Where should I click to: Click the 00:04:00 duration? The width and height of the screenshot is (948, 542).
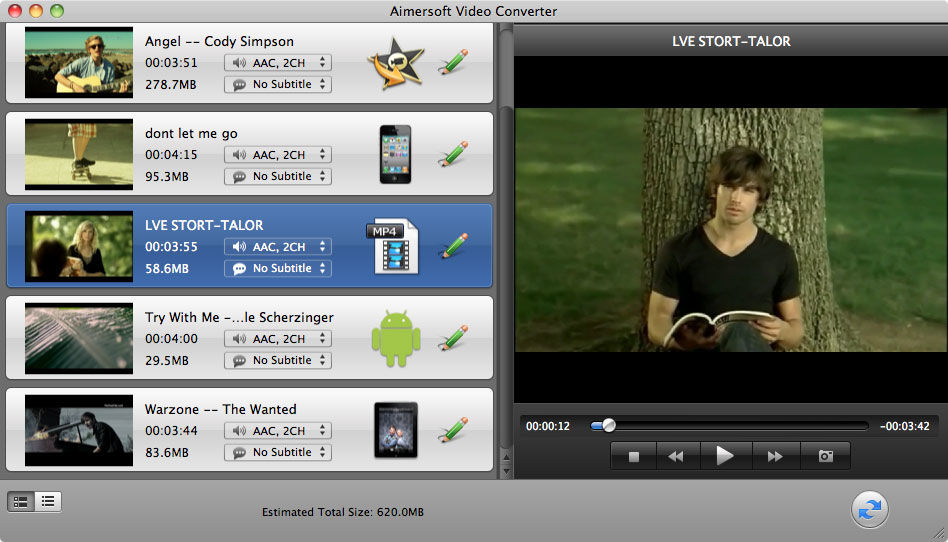[x=171, y=339]
